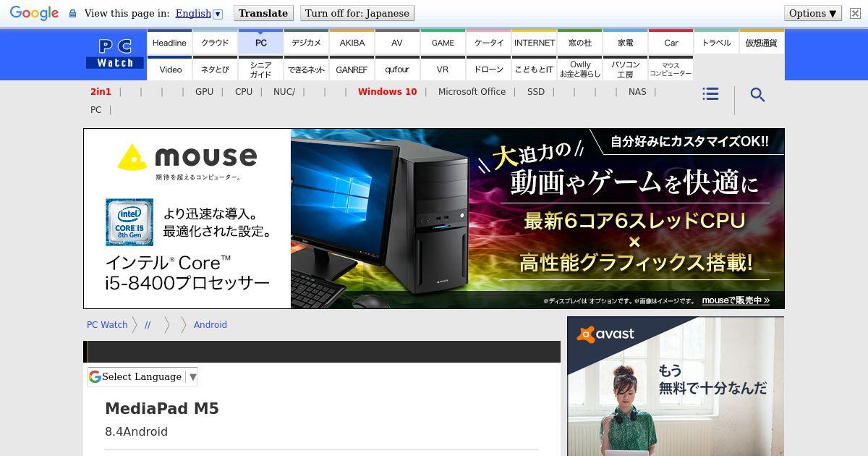Click the Windows 10 topic link
This screenshot has height=456, width=868.
pyautogui.click(x=387, y=92)
